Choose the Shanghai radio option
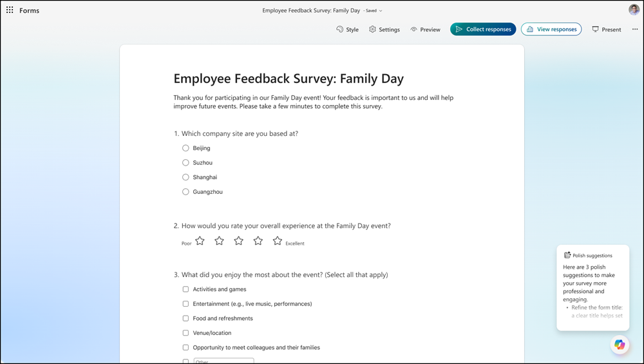This screenshot has height=364, width=644. [x=185, y=177]
